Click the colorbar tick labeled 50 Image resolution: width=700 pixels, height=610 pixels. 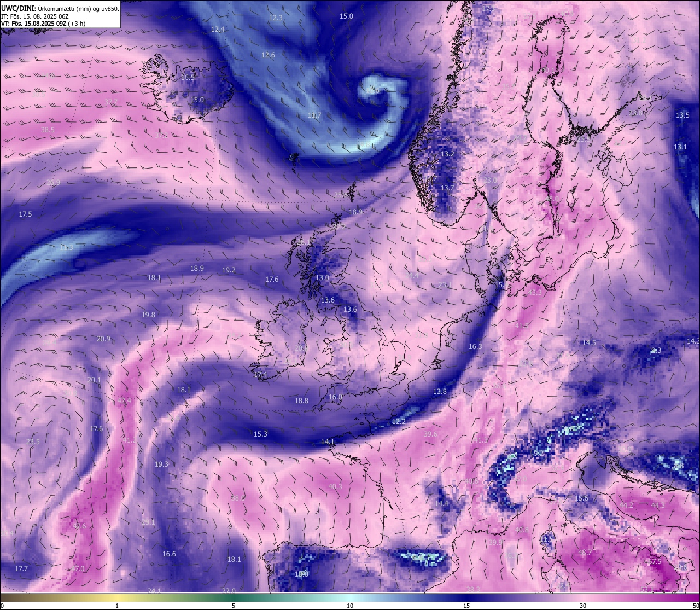tap(695, 606)
